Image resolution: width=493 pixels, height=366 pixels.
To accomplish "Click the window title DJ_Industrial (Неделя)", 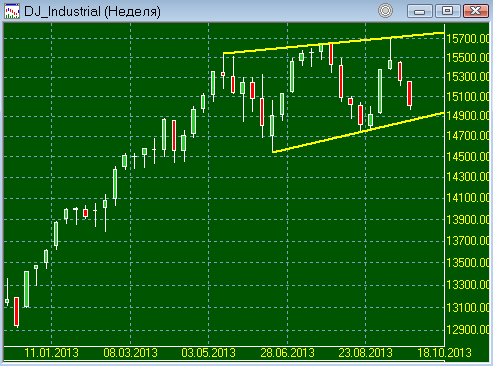I will pos(92,12).
